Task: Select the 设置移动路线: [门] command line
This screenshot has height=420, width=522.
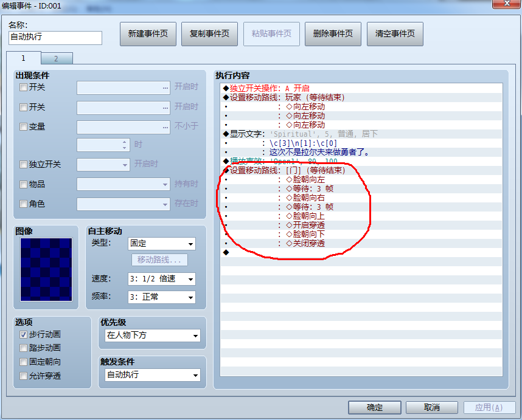Action: point(361,171)
